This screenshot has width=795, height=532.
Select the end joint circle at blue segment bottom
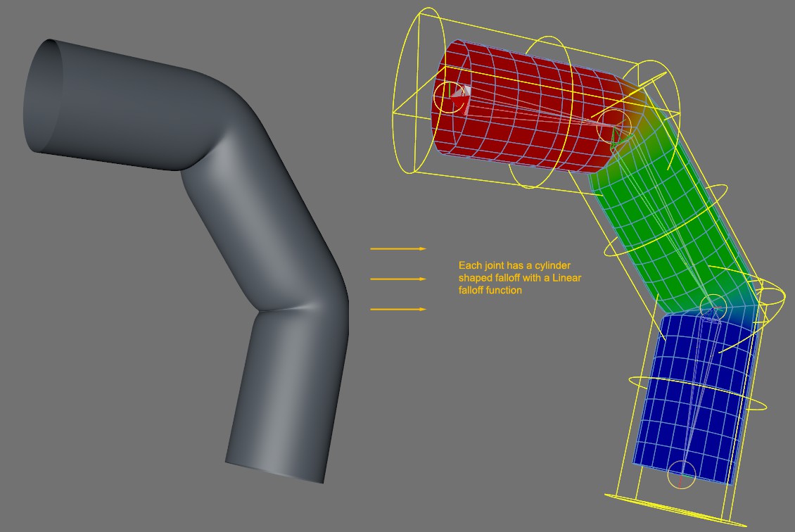pyautogui.click(x=681, y=474)
